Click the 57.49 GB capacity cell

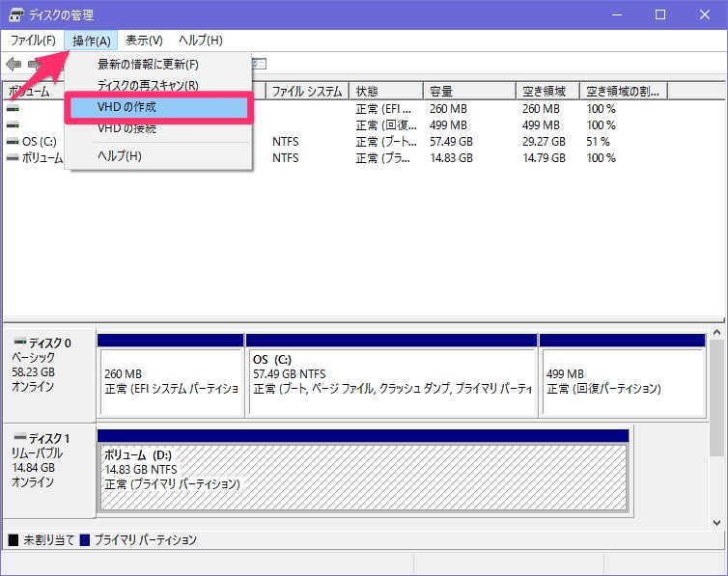[451, 142]
